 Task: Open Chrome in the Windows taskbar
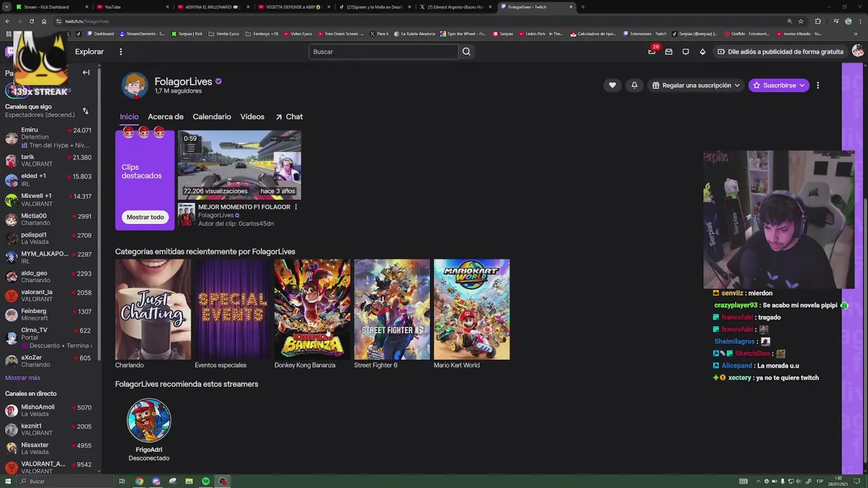pyautogui.click(x=139, y=481)
